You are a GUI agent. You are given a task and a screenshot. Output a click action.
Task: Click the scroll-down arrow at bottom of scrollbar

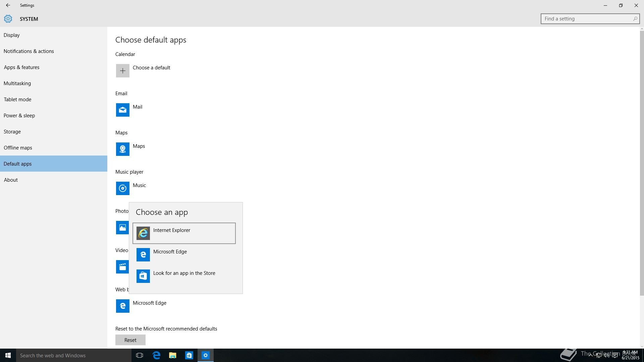tap(642, 347)
